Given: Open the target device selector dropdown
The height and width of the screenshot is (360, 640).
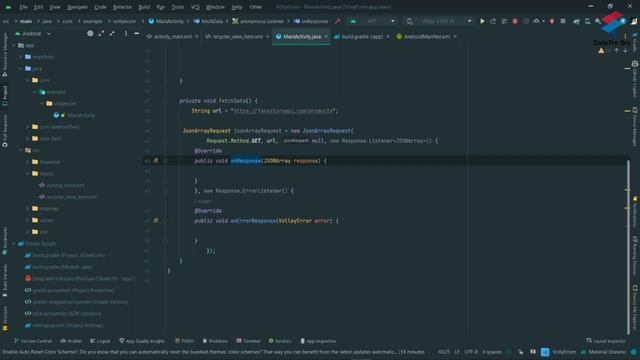Looking at the screenshot, I should click(x=438, y=21).
